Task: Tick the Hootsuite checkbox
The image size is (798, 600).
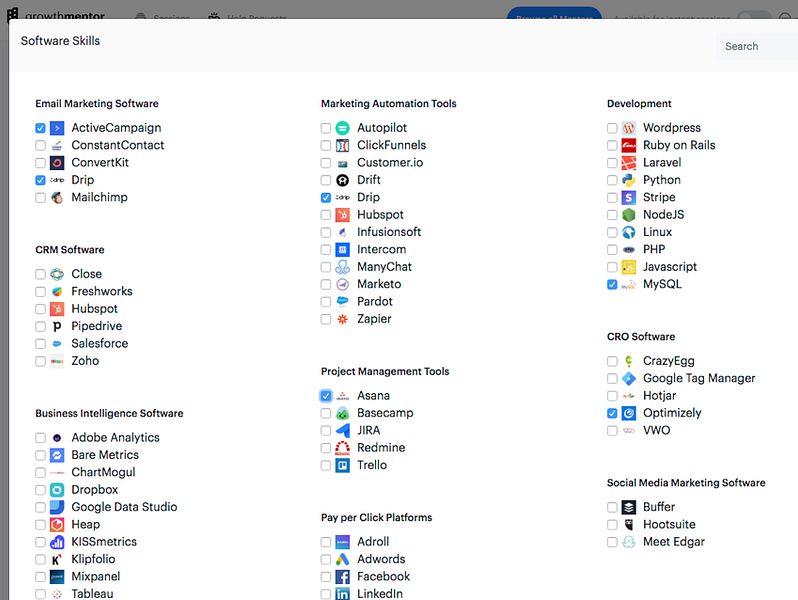Action: [x=612, y=525]
